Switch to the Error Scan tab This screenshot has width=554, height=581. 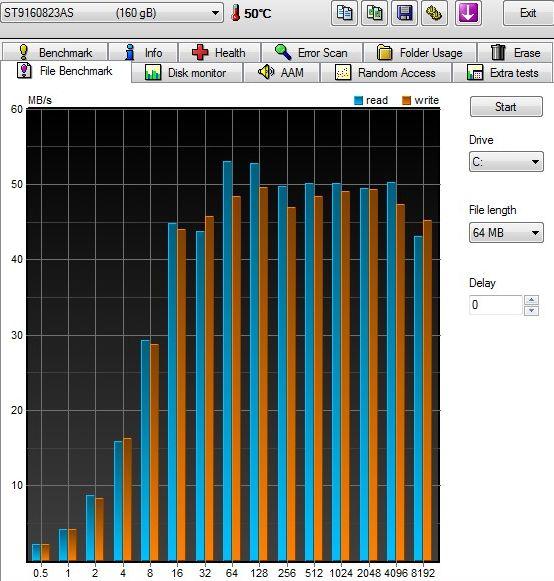coord(312,52)
